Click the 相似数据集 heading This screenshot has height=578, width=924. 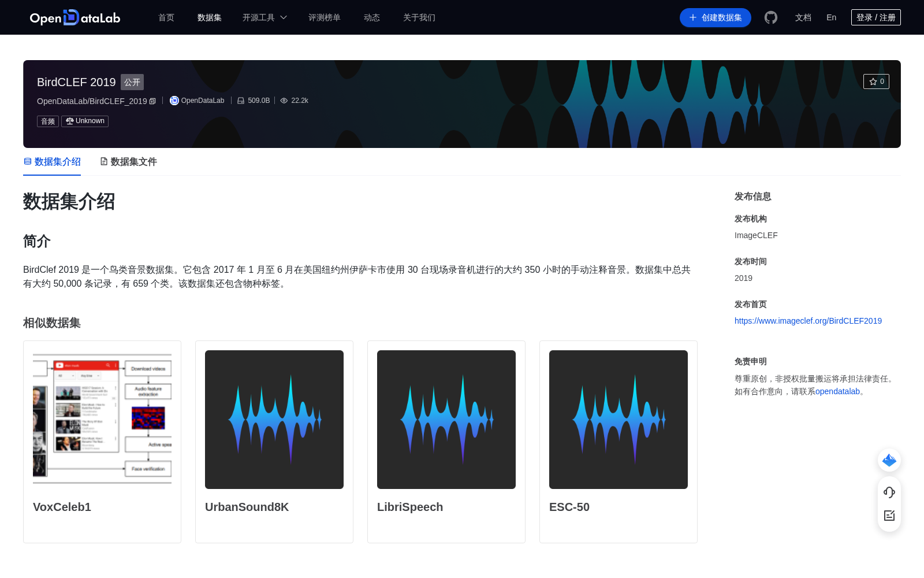52,323
